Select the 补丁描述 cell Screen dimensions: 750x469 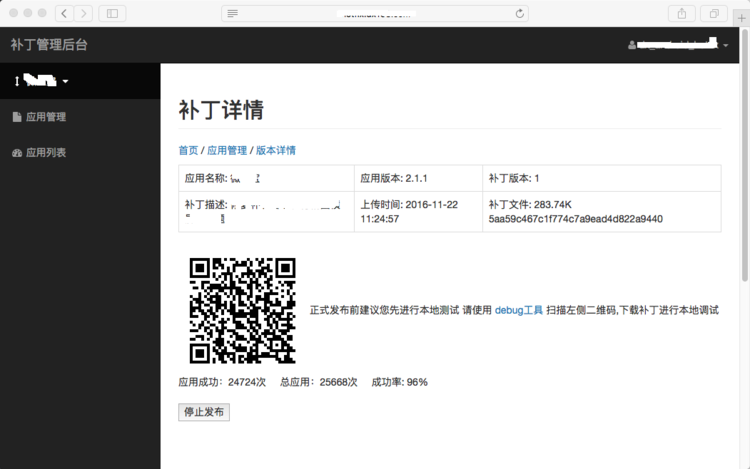[266, 212]
